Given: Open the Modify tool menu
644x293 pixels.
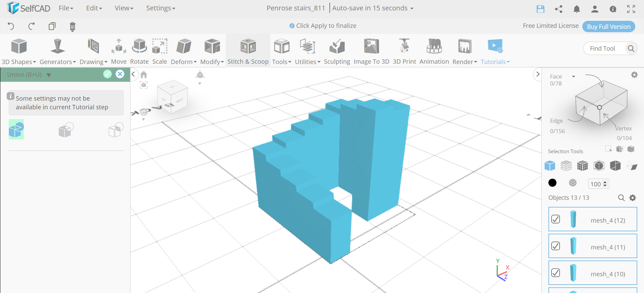Looking at the screenshot, I should (212, 51).
